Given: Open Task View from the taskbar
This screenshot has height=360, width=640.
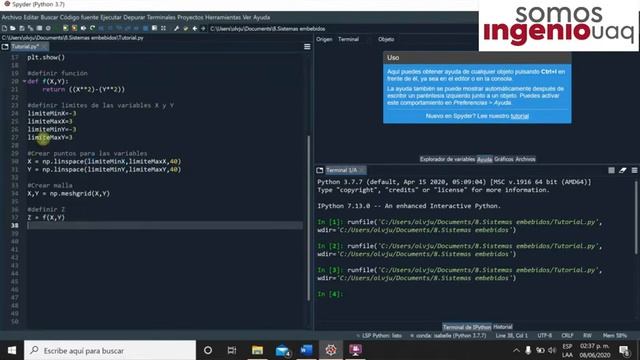Looking at the screenshot, I should coord(232,350).
